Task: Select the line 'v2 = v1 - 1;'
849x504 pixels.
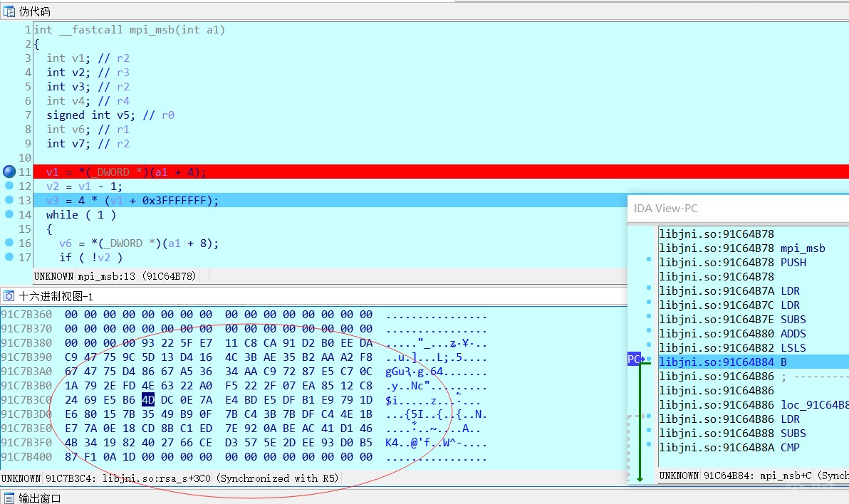Action: tap(85, 187)
